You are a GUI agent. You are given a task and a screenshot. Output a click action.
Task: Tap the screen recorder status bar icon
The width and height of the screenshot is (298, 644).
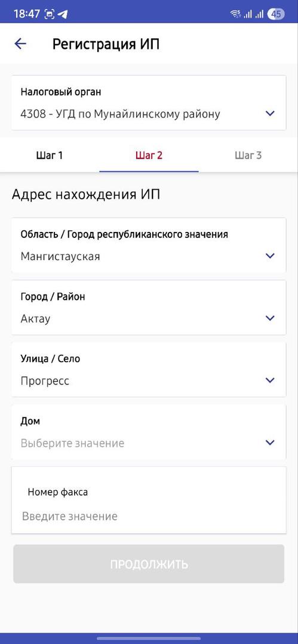point(50,14)
